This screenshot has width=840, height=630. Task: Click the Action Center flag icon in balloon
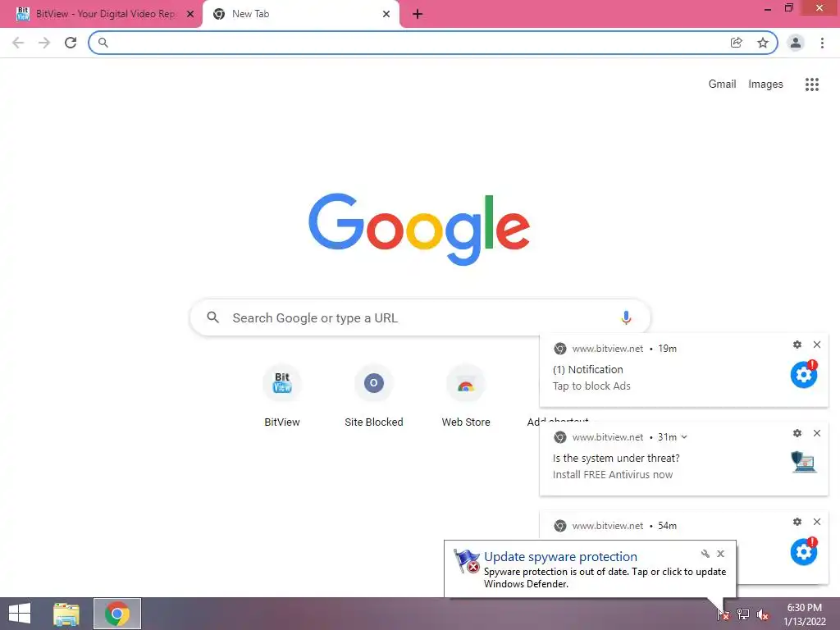pyautogui.click(x=466, y=561)
